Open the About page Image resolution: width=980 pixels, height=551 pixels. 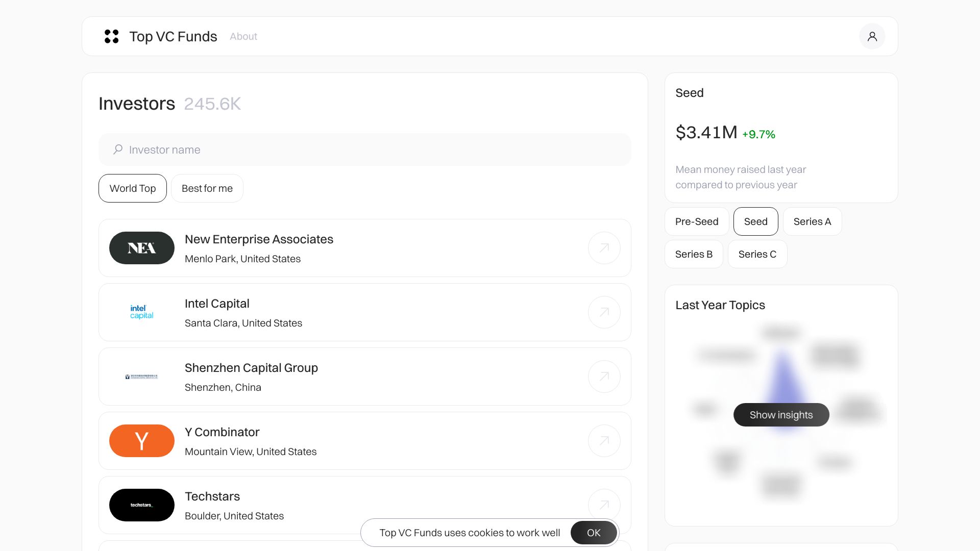tap(243, 36)
